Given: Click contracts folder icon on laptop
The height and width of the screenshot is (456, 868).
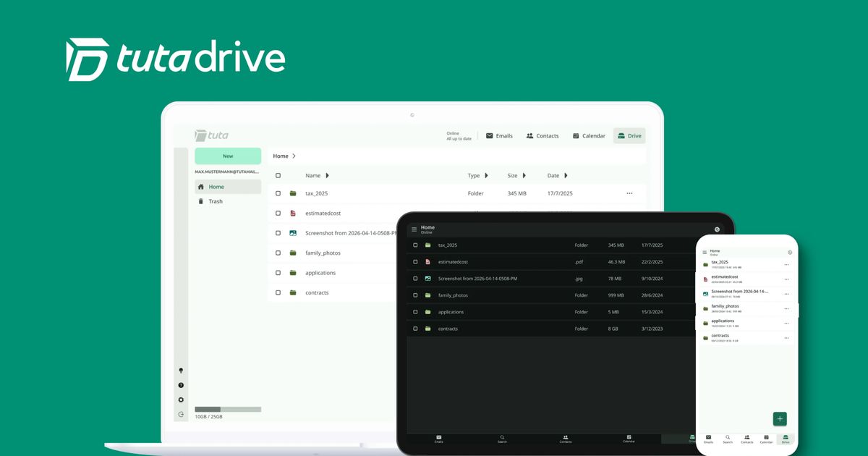Looking at the screenshot, I should (x=293, y=292).
